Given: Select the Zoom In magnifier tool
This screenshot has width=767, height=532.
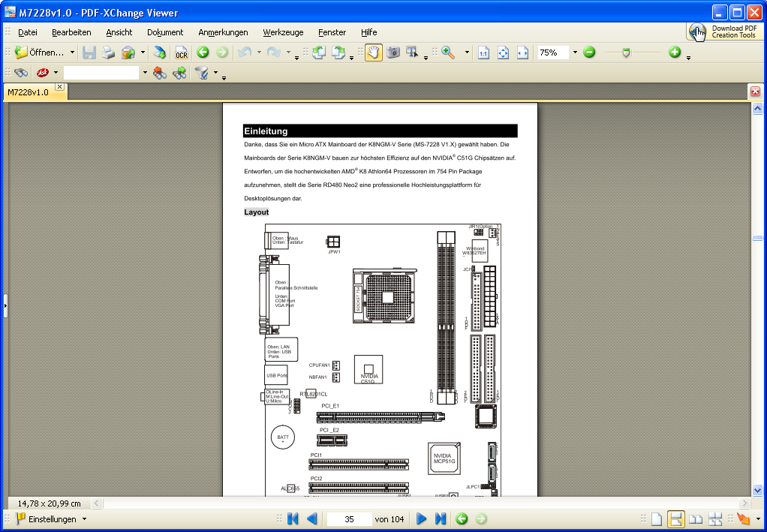Looking at the screenshot, I should coord(448,53).
